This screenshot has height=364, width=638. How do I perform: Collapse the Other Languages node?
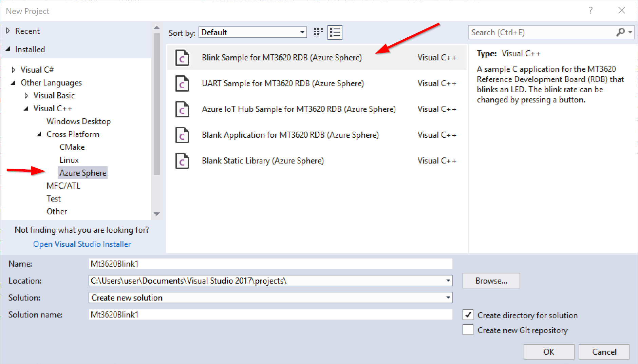[13, 83]
